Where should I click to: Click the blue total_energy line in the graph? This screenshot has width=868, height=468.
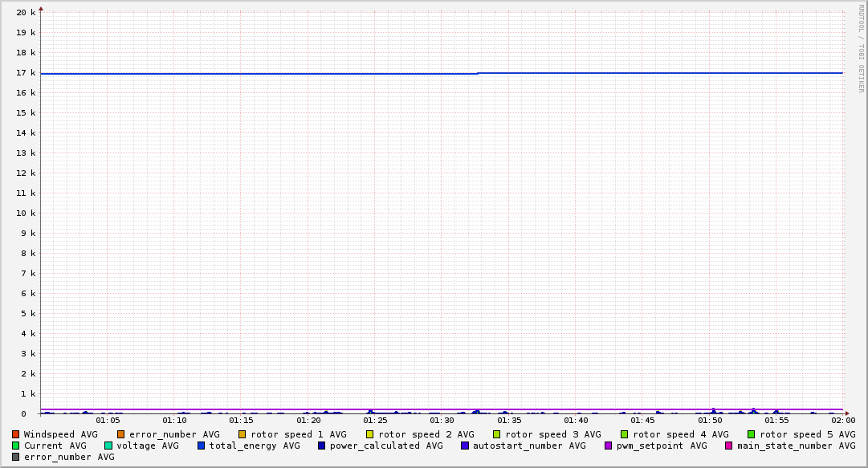point(442,74)
